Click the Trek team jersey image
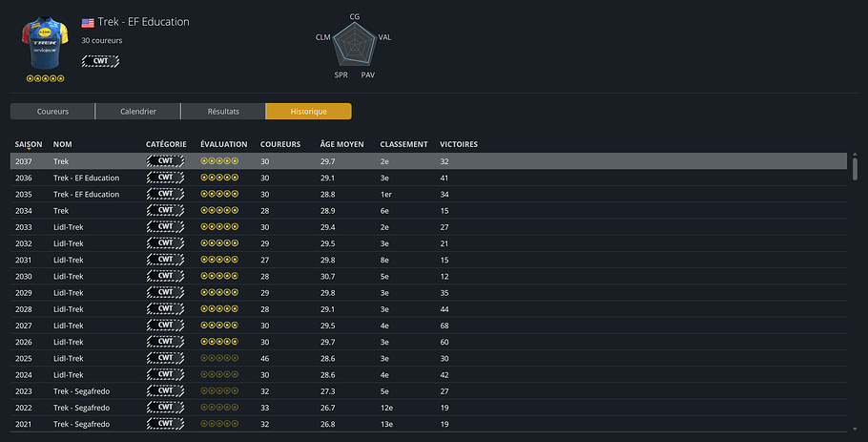 (46, 43)
